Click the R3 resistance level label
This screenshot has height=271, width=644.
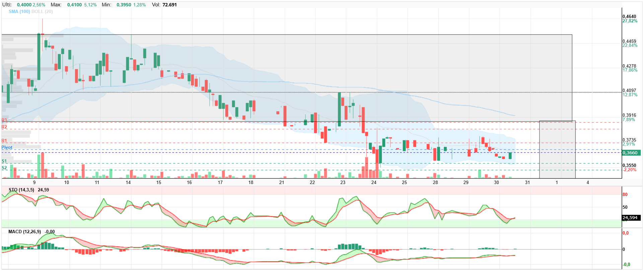click(x=4, y=120)
